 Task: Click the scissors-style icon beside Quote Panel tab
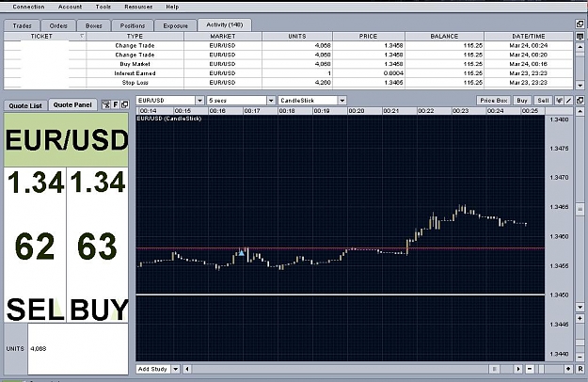(106, 105)
